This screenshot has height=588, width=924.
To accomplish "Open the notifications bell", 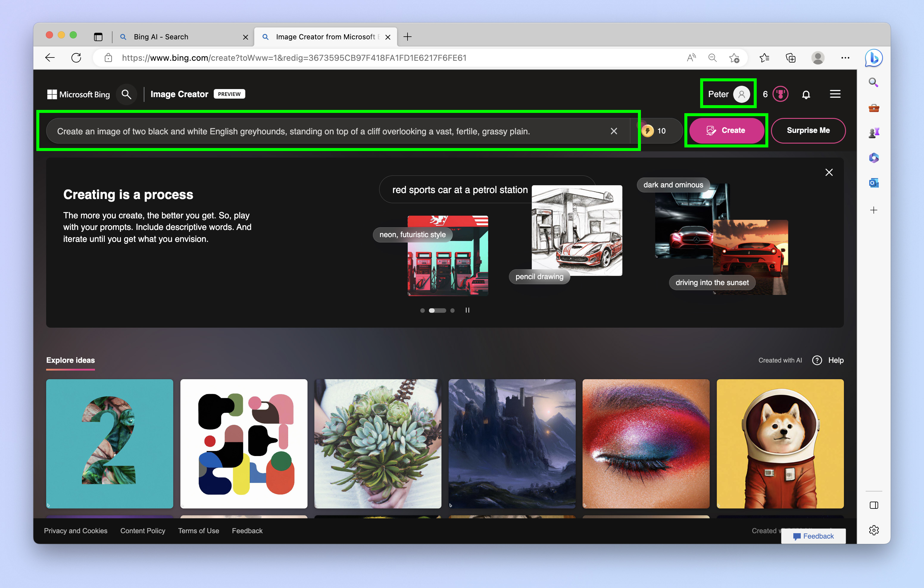I will (806, 94).
